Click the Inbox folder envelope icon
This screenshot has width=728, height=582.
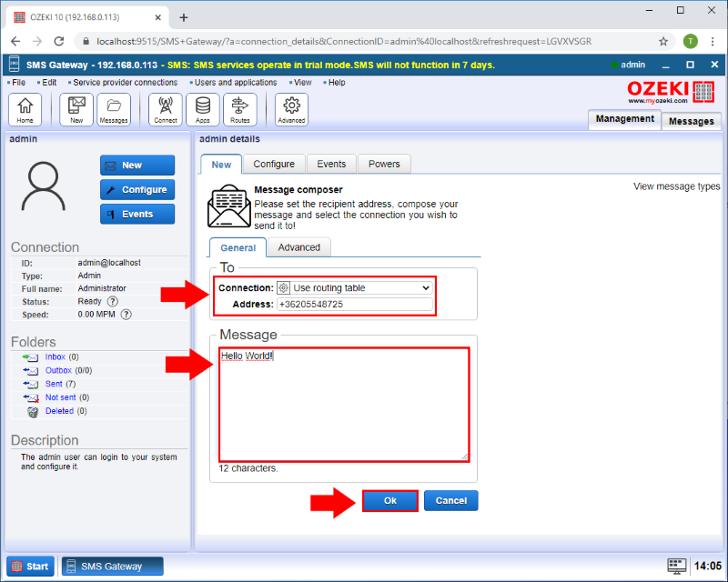click(31, 357)
